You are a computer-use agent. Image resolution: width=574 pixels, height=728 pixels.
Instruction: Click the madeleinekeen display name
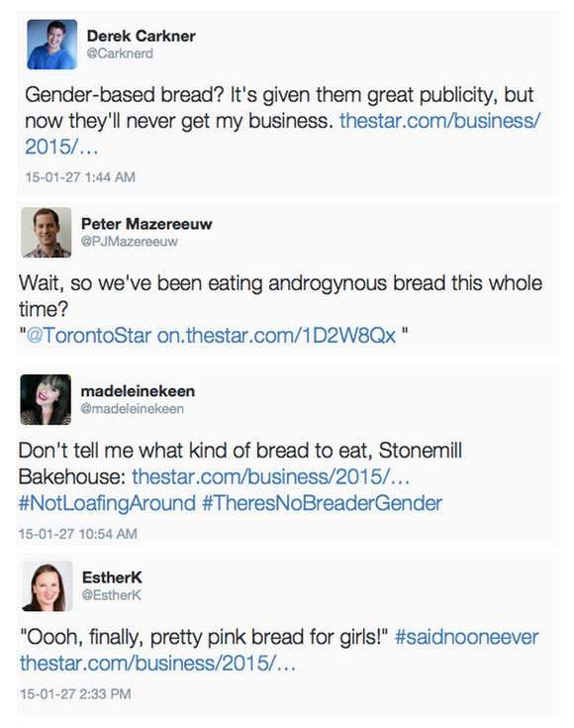click(x=138, y=391)
